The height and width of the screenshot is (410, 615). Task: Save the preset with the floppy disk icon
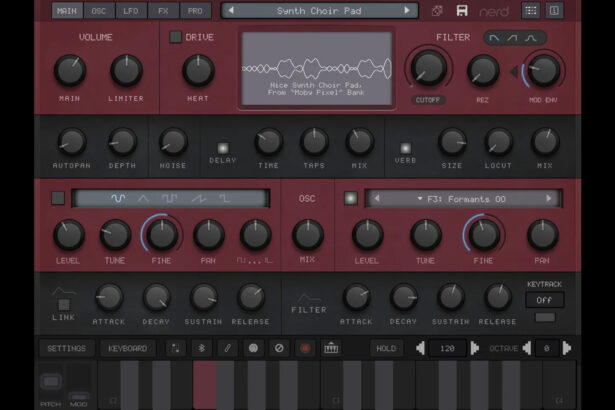click(462, 11)
